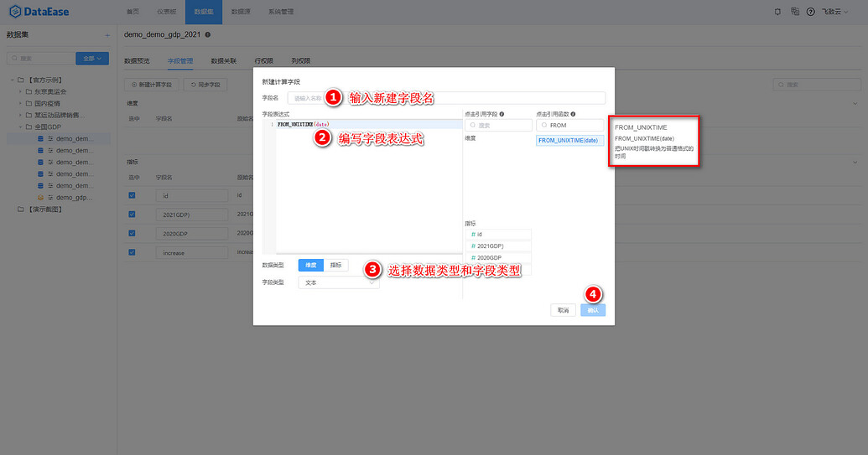Click the orange demo_gdp dataset icon
The image size is (868, 455).
tap(40, 198)
